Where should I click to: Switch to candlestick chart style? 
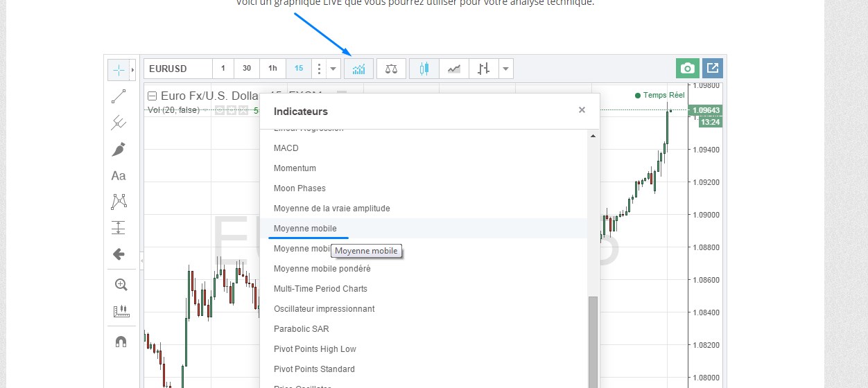point(424,69)
